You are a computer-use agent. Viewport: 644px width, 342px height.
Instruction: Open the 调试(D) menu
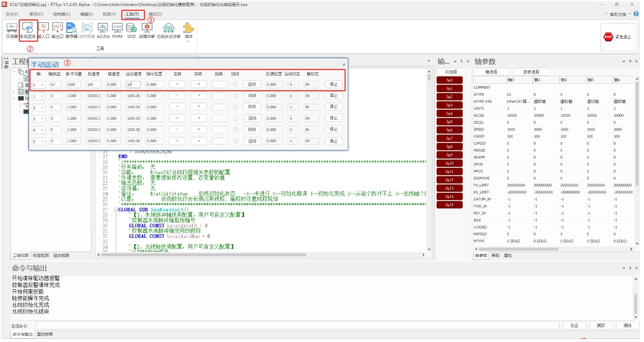[x=155, y=14]
